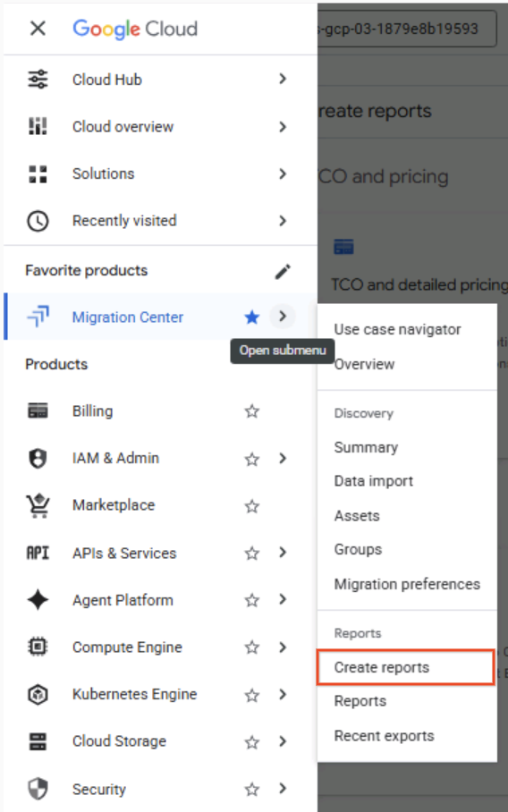Viewport: 508px width, 812px height.
Task: Favorite Cloud Storage with its star
Action: tap(252, 742)
